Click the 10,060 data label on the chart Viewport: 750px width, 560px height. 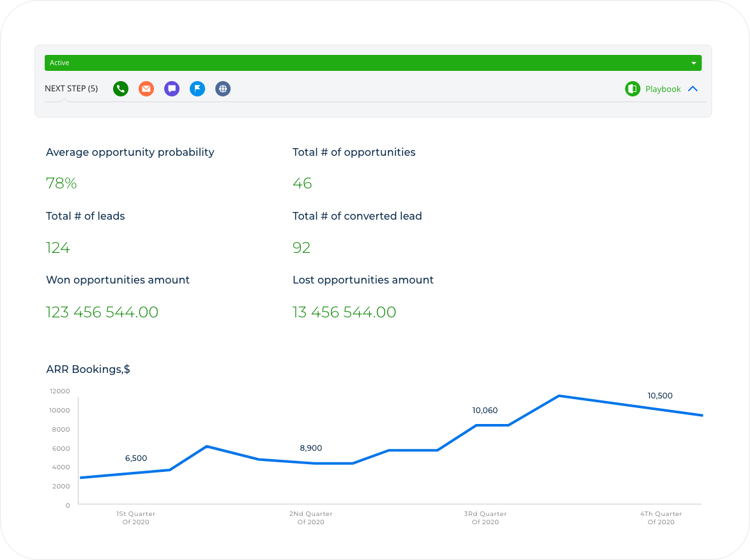485,411
